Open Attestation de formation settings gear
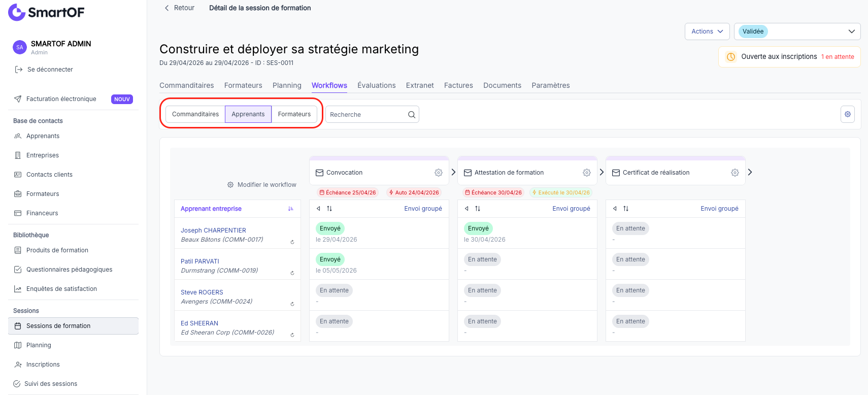 (587, 173)
